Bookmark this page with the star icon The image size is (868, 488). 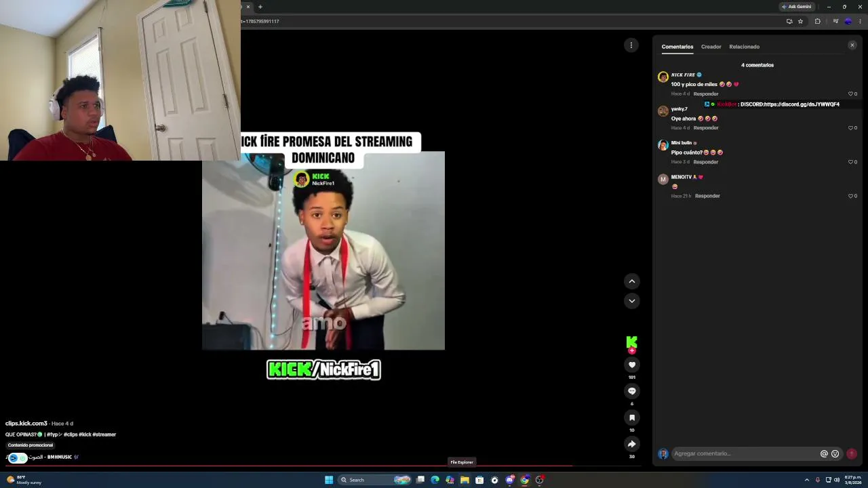(x=800, y=21)
